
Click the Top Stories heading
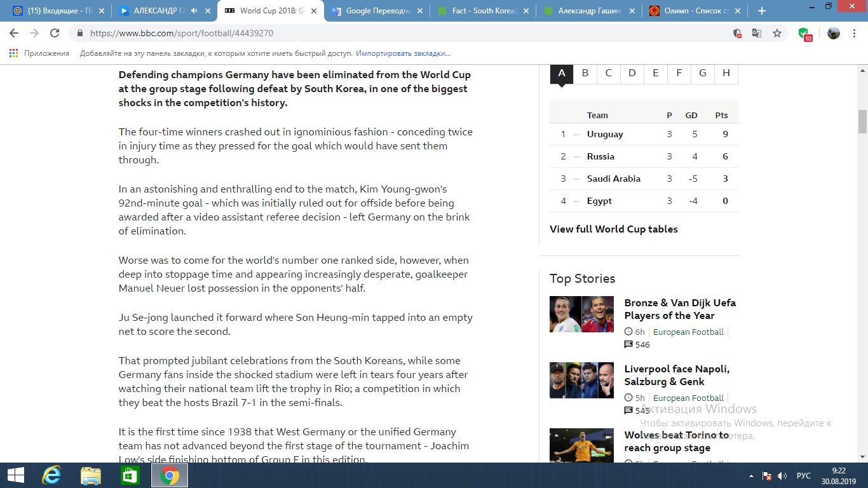point(582,278)
